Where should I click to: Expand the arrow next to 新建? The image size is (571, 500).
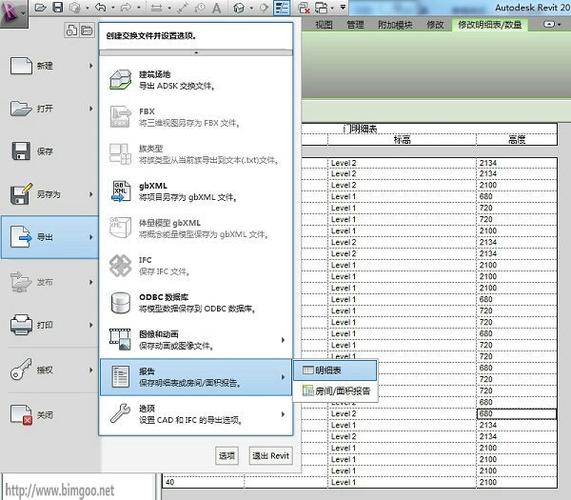91,66
